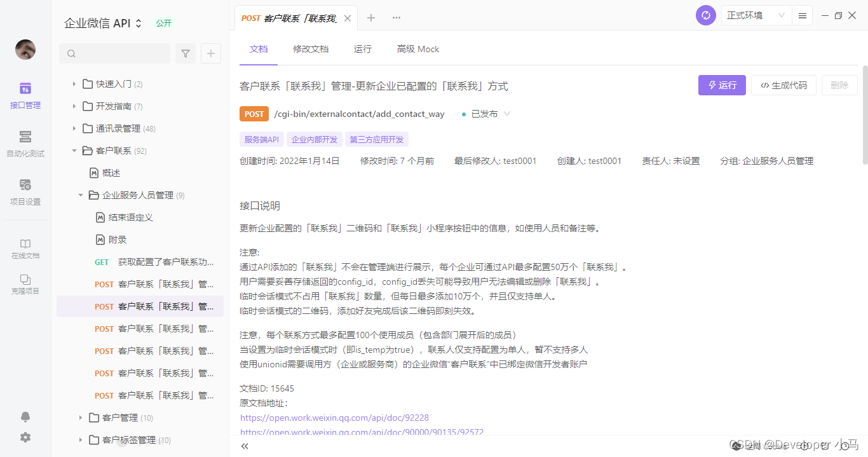Image resolution: width=868 pixels, height=457 pixels.
Task: Collapse the 客户联系 folder
Action: [x=74, y=151]
